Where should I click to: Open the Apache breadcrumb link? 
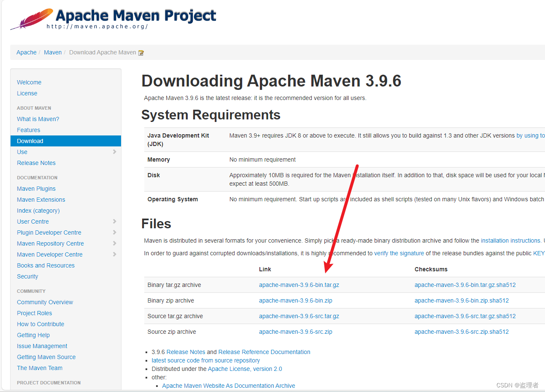point(26,52)
